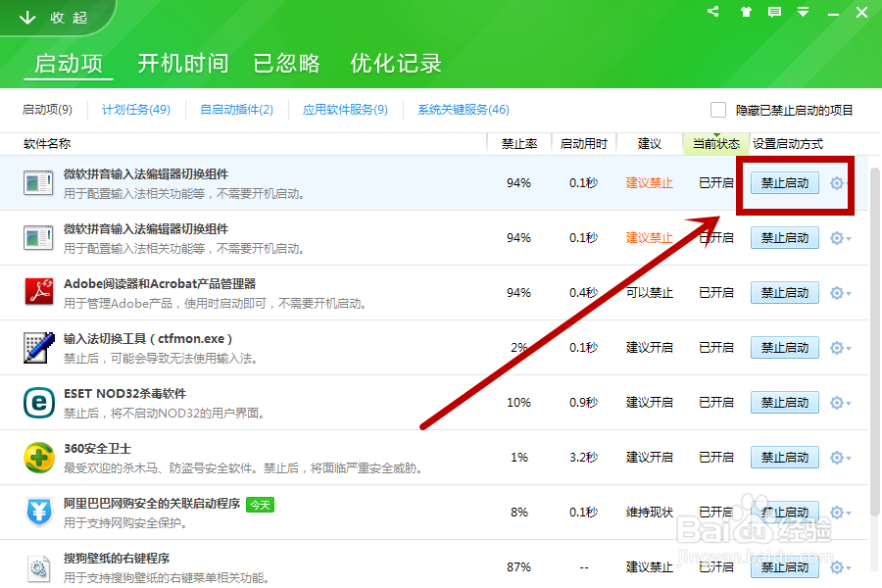
Task: Check 隐藏已禁止启动的项目 checkbox
Action: click(x=717, y=110)
